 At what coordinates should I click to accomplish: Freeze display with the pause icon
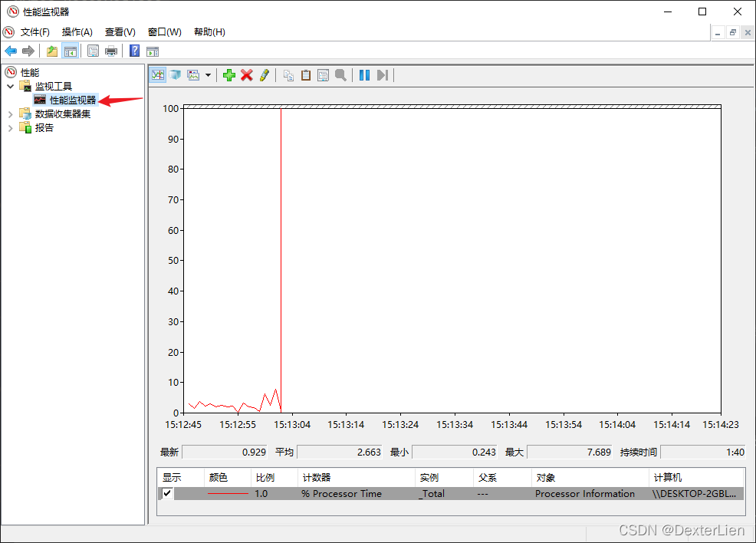coord(364,74)
